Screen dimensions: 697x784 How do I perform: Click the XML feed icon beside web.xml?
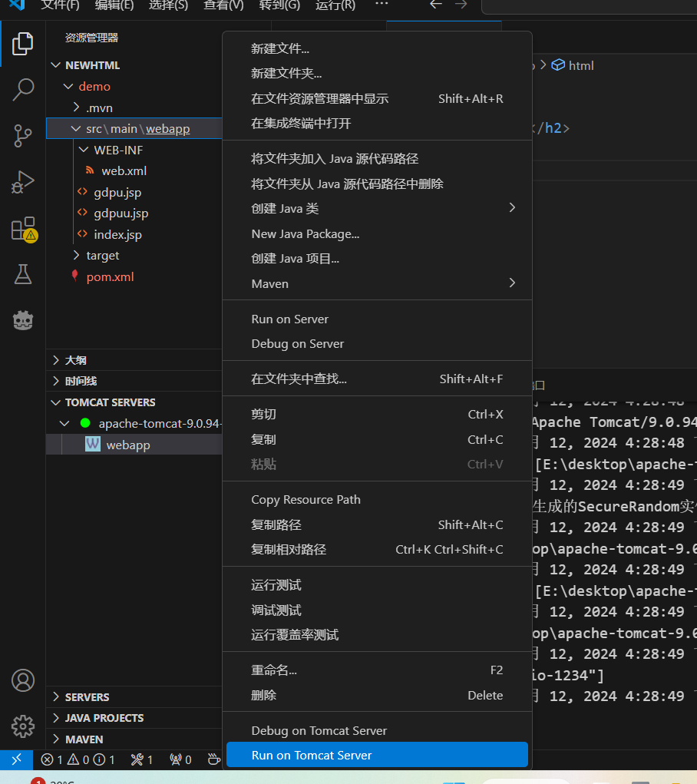90,170
